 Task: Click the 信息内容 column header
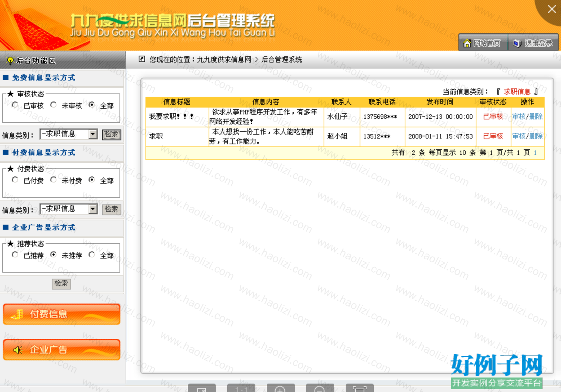point(266,102)
